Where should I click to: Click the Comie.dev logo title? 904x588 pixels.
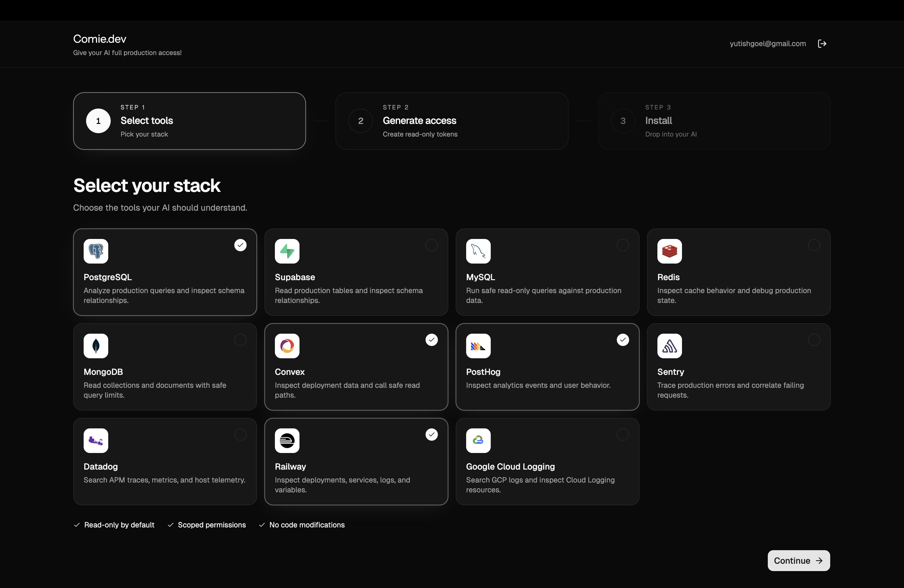tap(100, 39)
